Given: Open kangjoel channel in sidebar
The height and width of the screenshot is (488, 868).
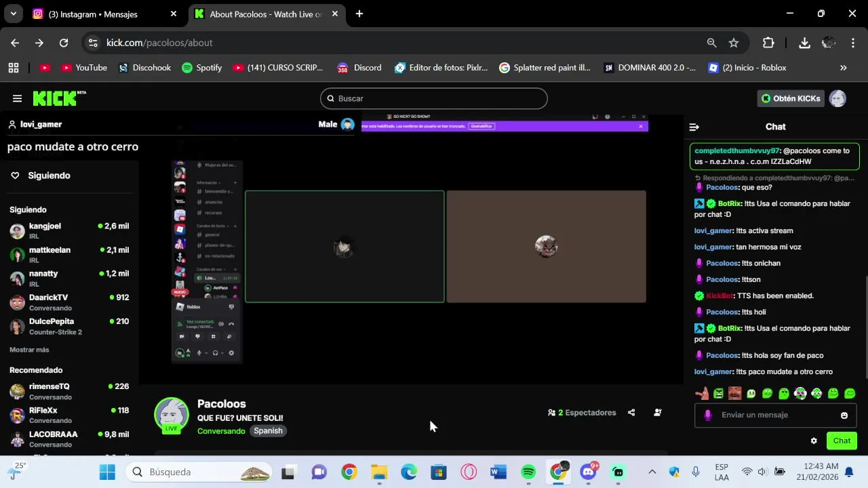Looking at the screenshot, I should pyautogui.click(x=69, y=230).
